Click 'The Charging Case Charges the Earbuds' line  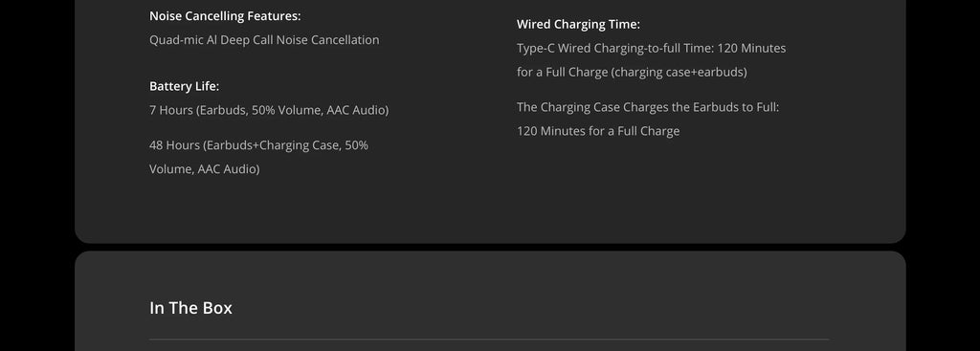[x=648, y=107]
